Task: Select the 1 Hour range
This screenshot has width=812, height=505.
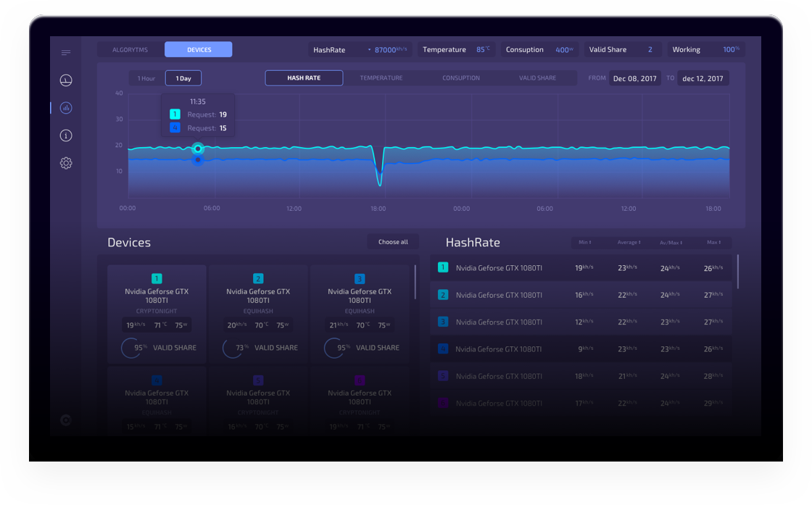Action: tap(146, 78)
